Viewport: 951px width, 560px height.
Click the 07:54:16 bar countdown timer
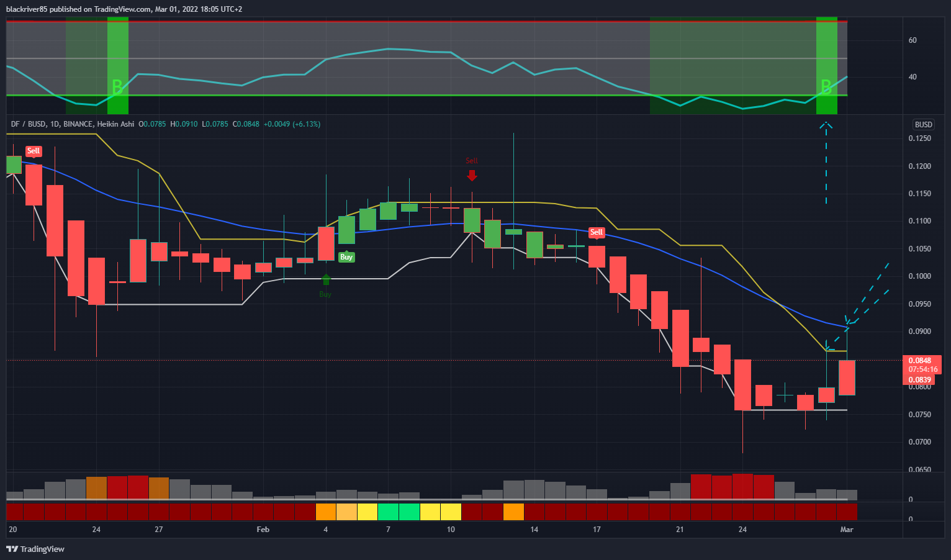pyautogui.click(x=922, y=369)
